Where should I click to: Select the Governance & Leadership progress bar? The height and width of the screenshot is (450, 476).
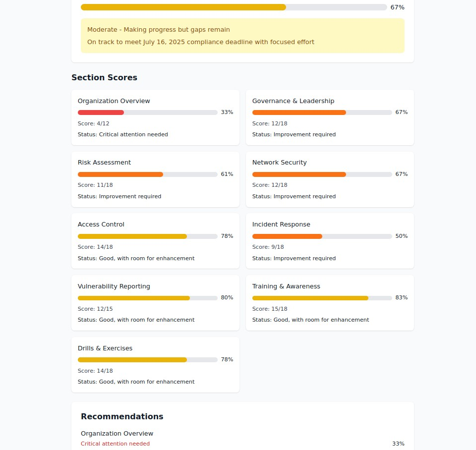click(322, 112)
